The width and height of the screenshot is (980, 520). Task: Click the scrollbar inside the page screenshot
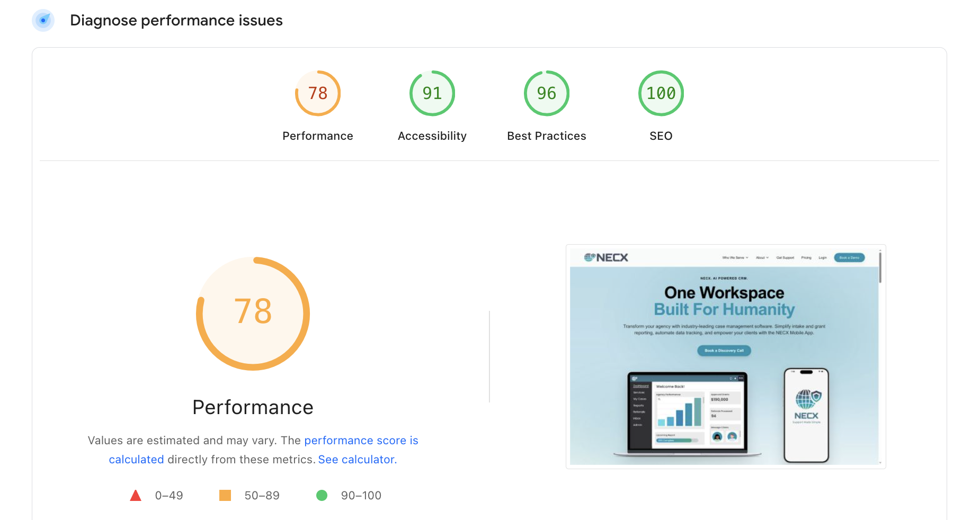pos(880,267)
